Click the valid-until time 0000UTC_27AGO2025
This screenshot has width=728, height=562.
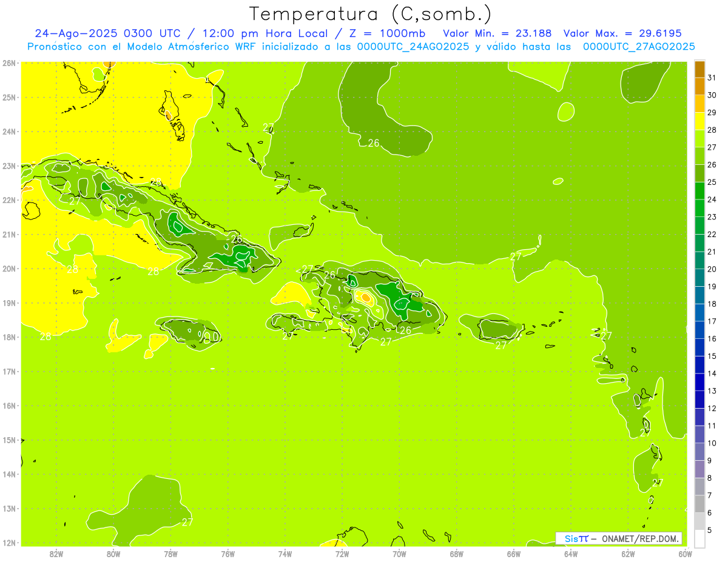tap(638, 47)
